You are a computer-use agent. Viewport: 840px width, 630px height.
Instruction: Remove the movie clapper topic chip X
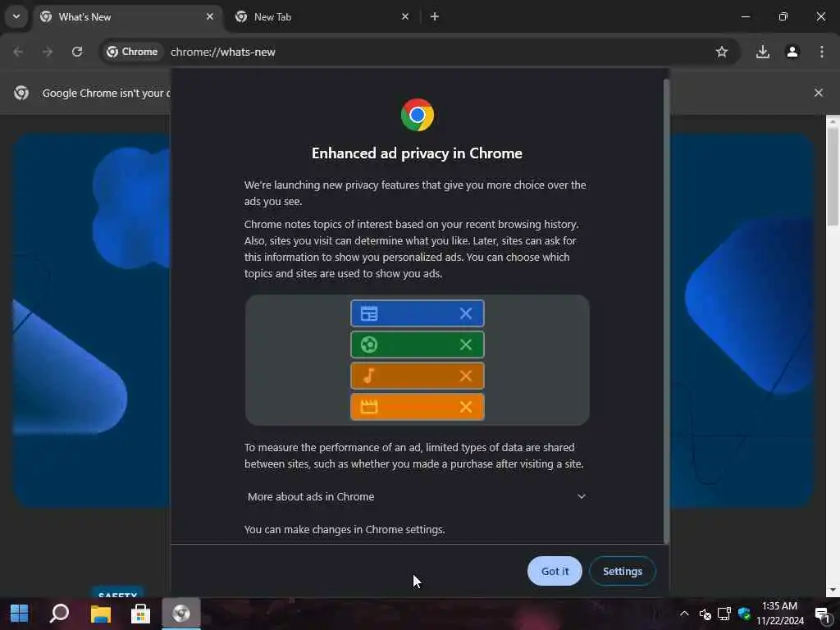pos(466,407)
